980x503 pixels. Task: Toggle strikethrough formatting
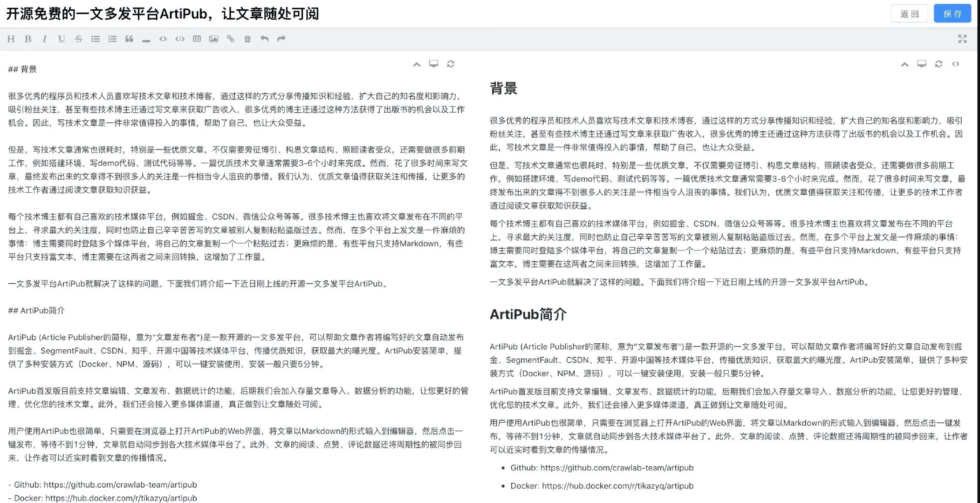[78, 39]
